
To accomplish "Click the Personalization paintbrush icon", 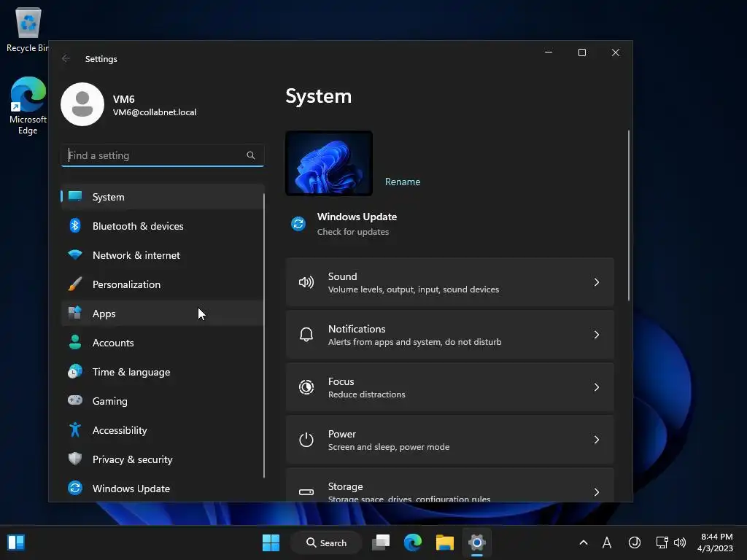I will (75, 284).
